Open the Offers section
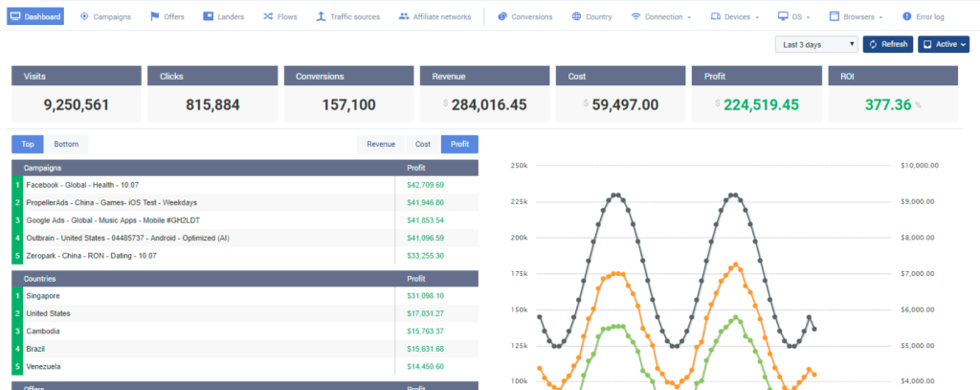This screenshot has height=390, width=980. click(167, 17)
